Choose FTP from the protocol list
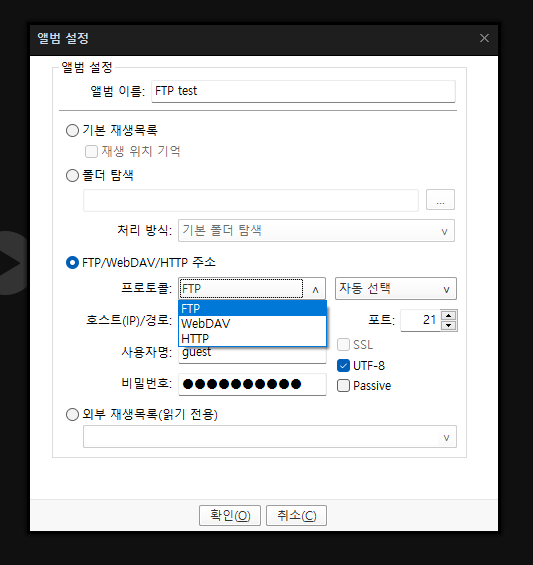533x565 pixels. pyautogui.click(x=252, y=309)
